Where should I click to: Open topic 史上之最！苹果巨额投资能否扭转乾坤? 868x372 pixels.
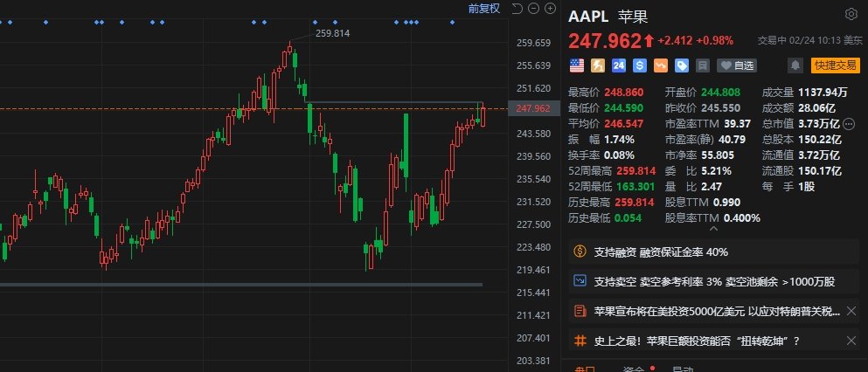click(697, 341)
